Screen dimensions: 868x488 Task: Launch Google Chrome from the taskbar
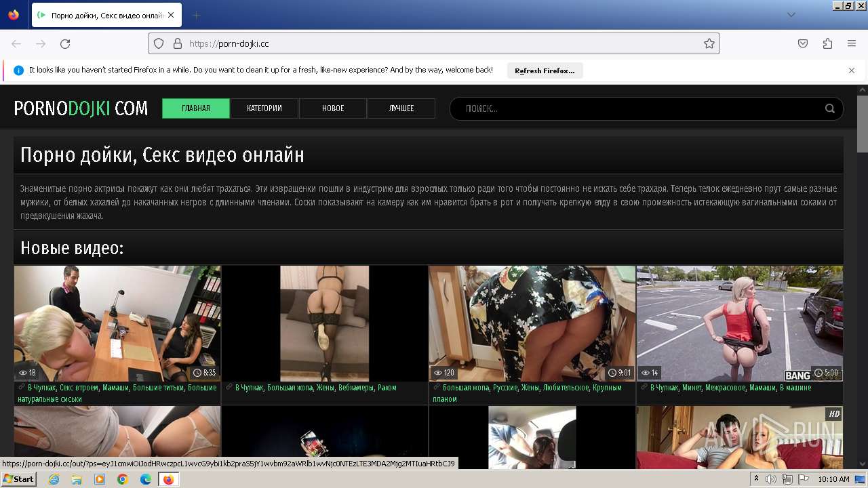123,479
